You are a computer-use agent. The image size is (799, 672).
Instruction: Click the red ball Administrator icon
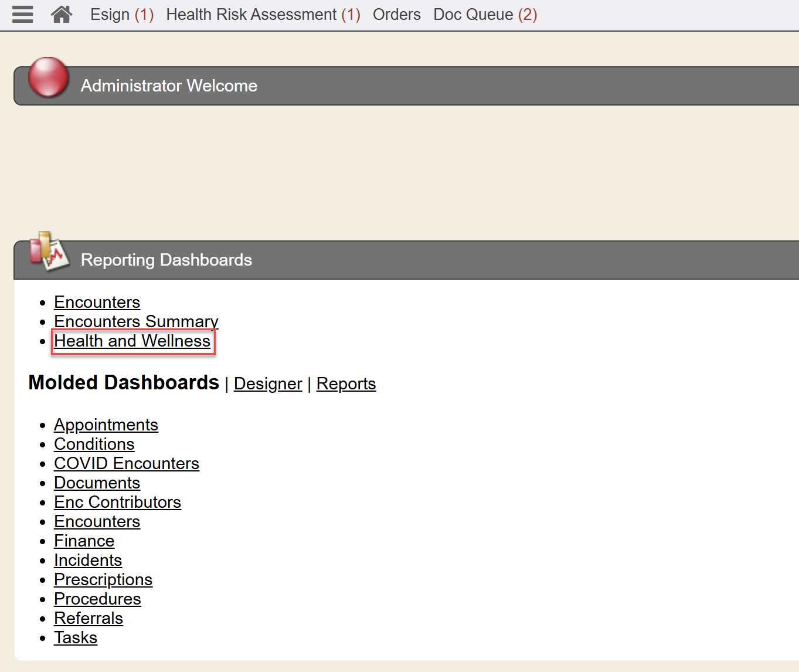pos(48,77)
